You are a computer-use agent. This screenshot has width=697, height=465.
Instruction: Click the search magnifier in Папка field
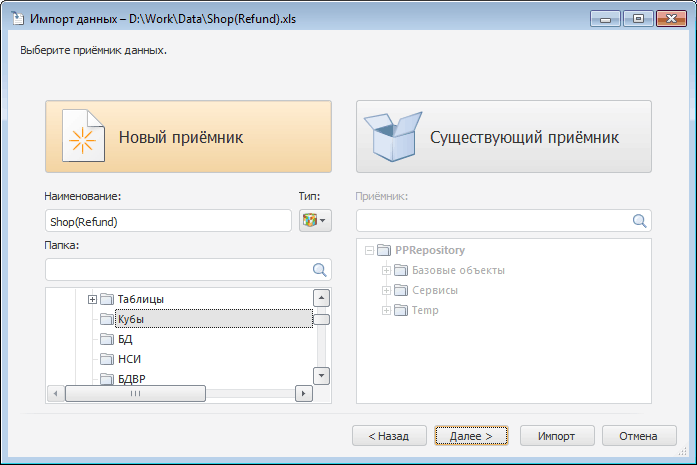tap(320, 269)
